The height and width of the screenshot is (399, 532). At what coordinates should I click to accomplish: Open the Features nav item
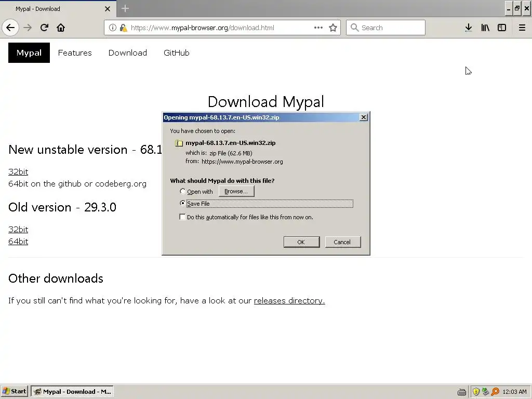(x=75, y=52)
